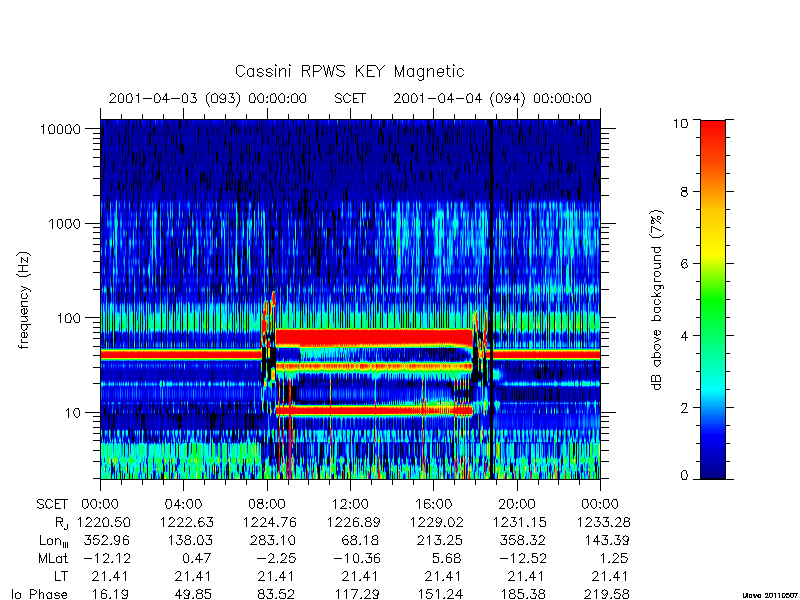Click the "frequency (Hz)" axis title

pos(24,300)
